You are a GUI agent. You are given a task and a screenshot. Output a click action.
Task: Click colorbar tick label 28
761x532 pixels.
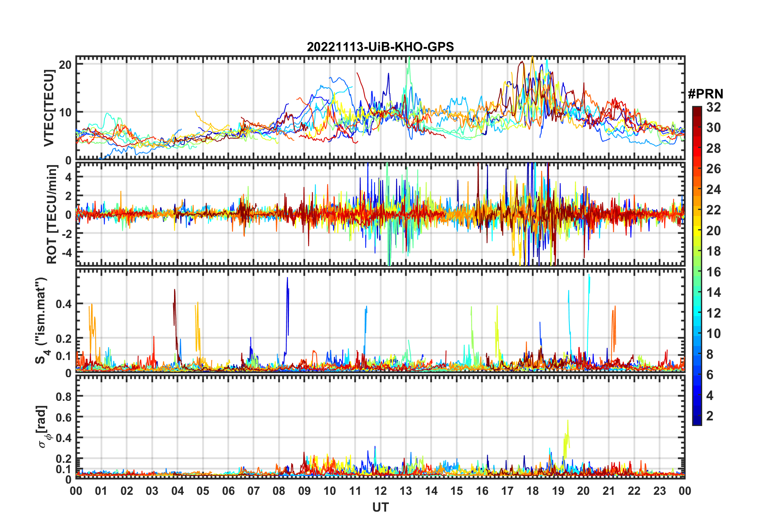pos(713,148)
